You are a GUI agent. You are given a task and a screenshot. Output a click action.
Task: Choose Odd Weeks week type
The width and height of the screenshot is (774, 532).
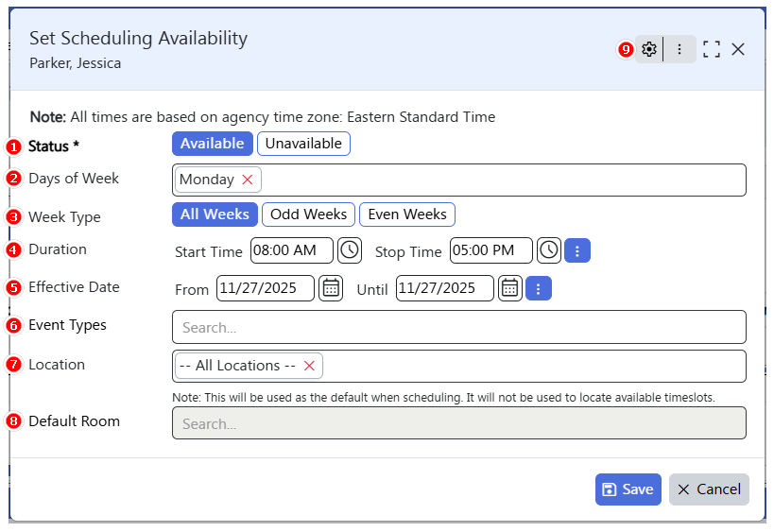pos(308,215)
